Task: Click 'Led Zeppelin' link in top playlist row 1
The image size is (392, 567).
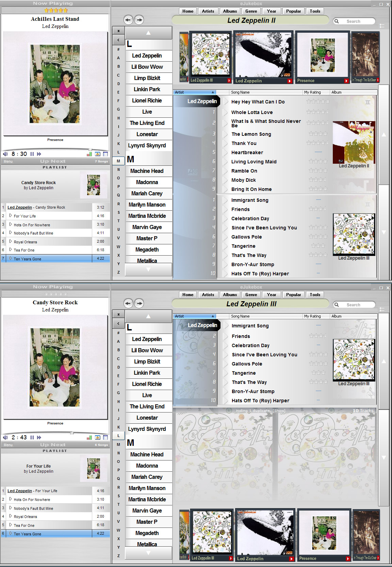Action: 20,207
